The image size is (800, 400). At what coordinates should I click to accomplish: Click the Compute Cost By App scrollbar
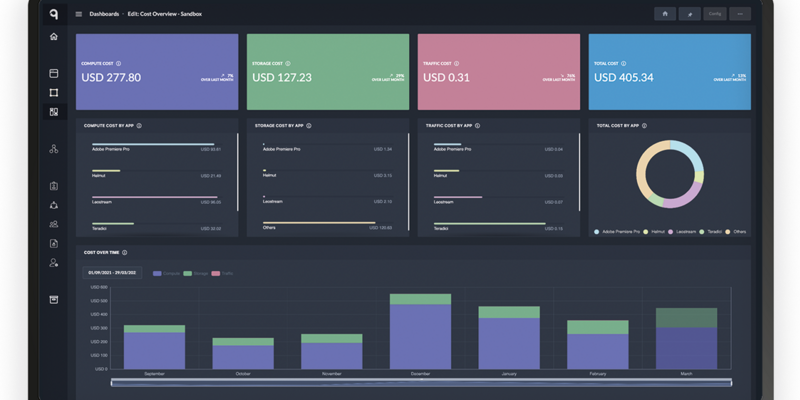click(237, 172)
